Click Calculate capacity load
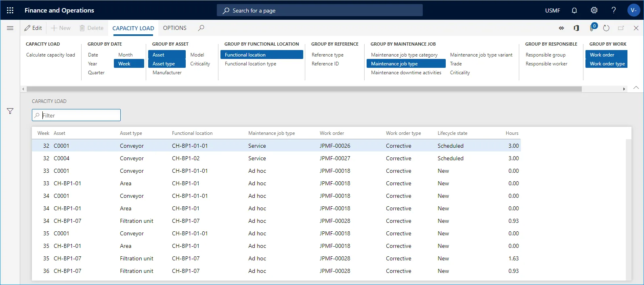This screenshot has width=644, height=285. pyautogui.click(x=50, y=55)
